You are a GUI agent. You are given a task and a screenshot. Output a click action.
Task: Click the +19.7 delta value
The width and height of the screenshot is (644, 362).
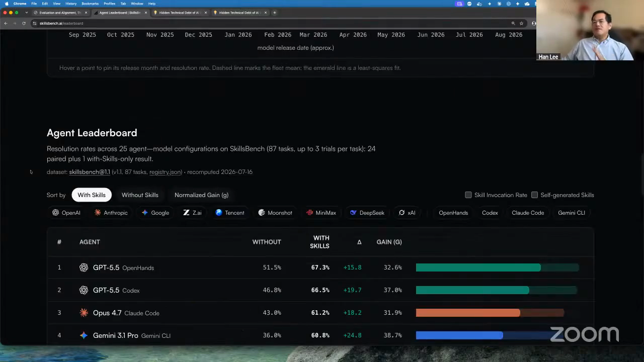pos(352,290)
